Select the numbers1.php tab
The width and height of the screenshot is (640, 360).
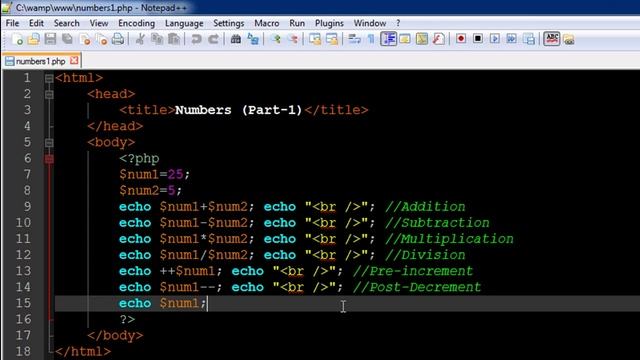41,61
